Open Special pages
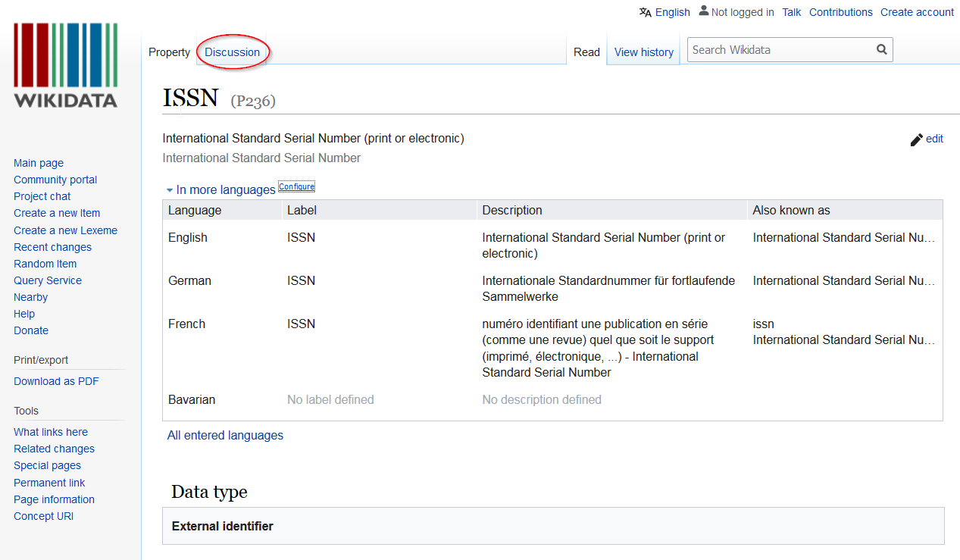 click(47, 465)
